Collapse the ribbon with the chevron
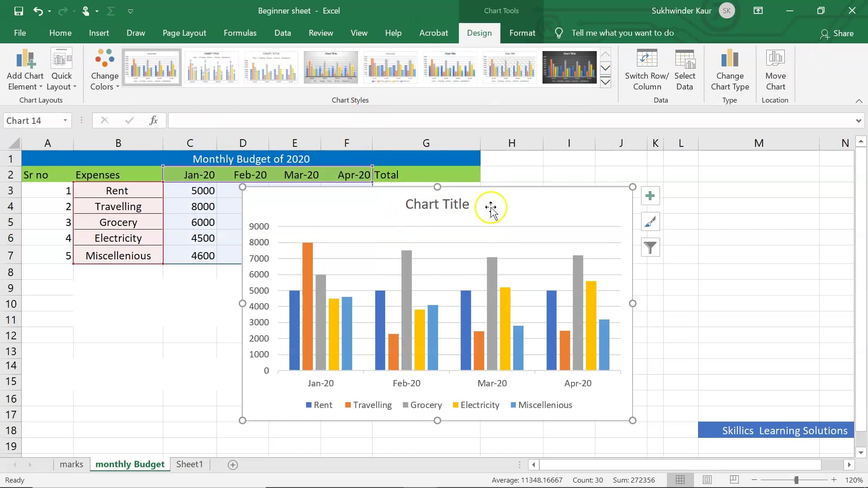868x488 pixels. click(859, 101)
